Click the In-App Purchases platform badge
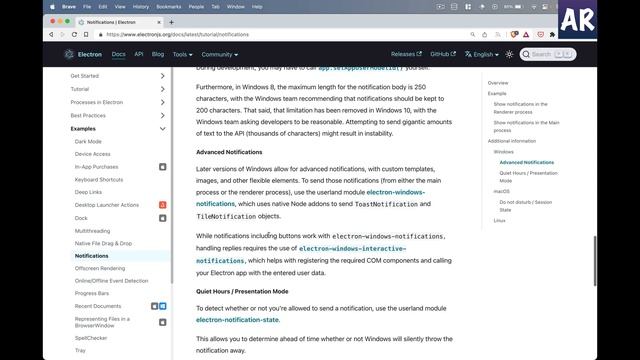Screen dimensions: 640x360 162,167
